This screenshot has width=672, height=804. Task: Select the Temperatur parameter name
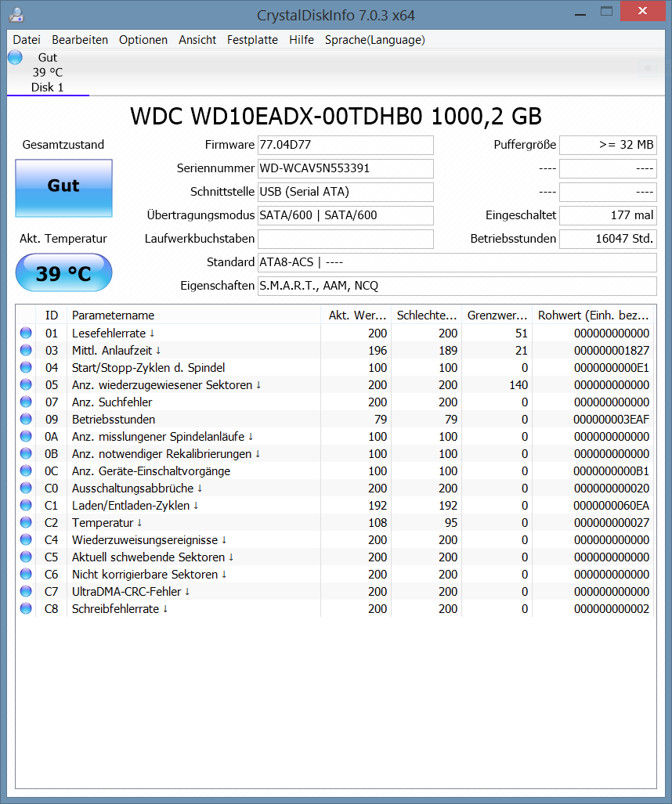(107, 522)
